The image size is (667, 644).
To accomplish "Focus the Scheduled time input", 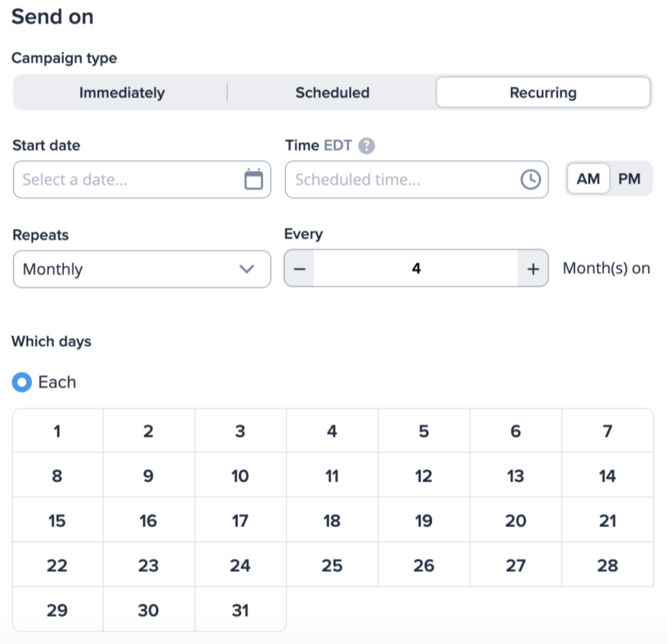I will click(416, 180).
